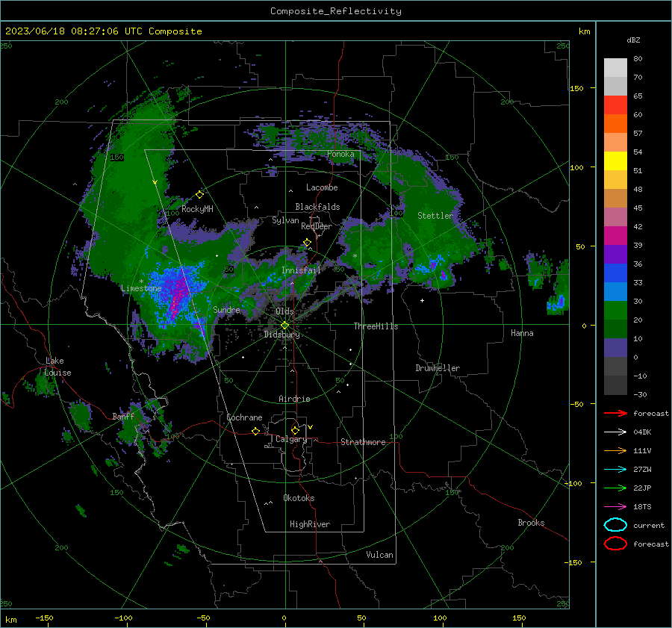Screen dimensions: 672x628
Task: Click the cyan current ellipse icon
Action: coord(615,525)
